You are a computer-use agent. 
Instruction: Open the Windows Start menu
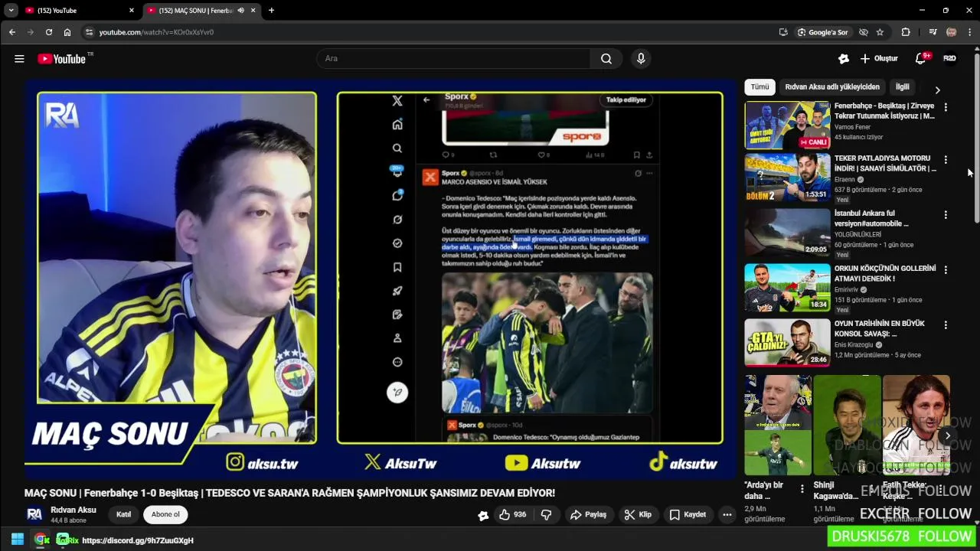[x=17, y=540]
